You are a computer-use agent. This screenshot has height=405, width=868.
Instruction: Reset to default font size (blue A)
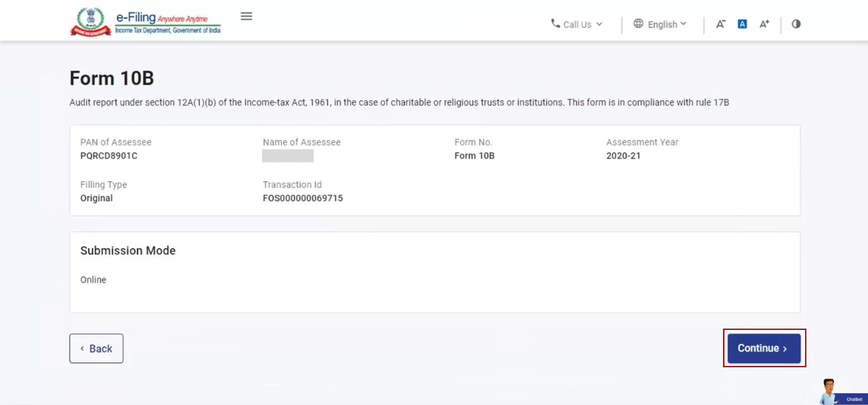742,24
